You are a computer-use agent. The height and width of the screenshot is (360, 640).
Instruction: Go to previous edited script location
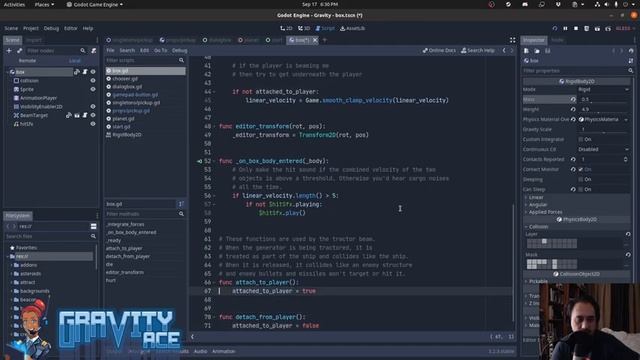tap(504, 51)
